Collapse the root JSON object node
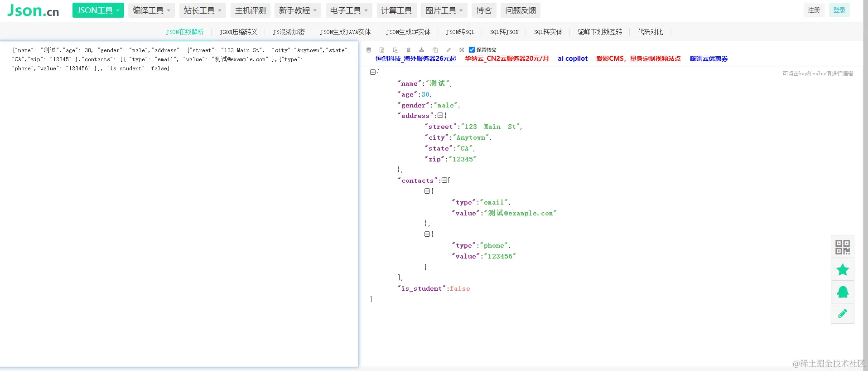 click(x=373, y=72)
